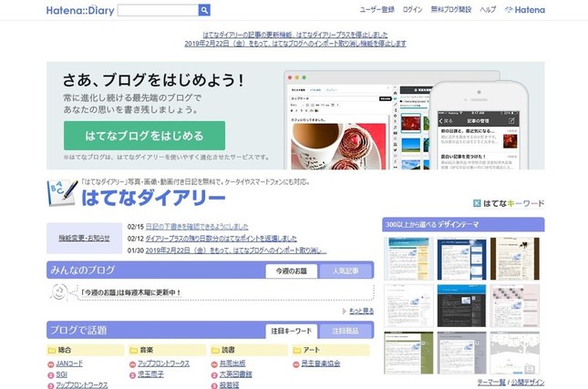Click the はてなダイアリー ABC notebook icon
This screenshot has width=588, height=389.
click(x=62, y=195)
